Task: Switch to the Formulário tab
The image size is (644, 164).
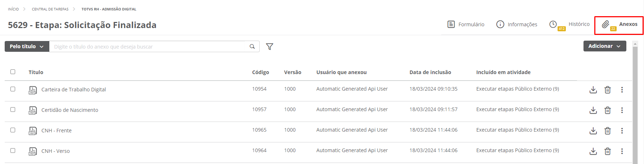Action: click(466, 24)
